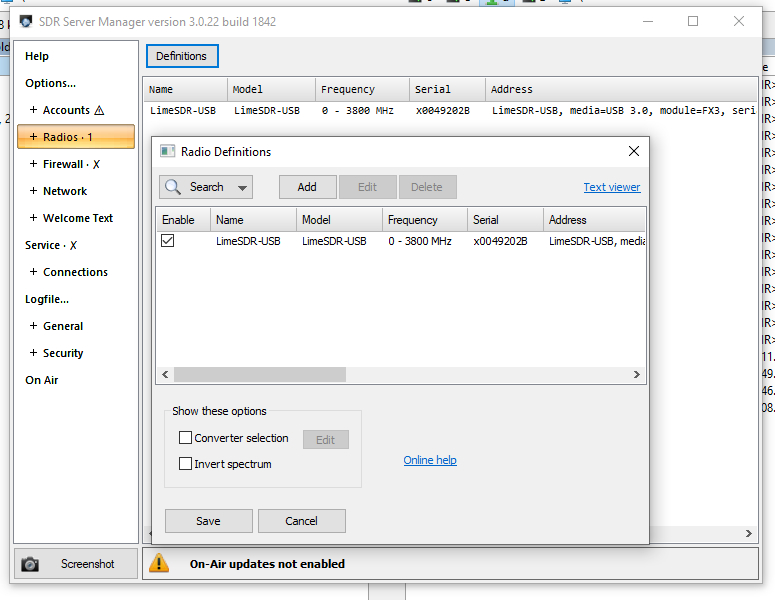Expand the Accounts tree item
The width and height of the screenshot is (775, 600).
pos(34,110)
